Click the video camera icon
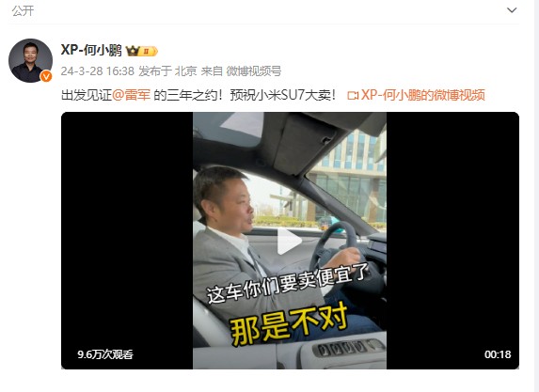Image resolution: width=539 pixels, height=392 pixels. [353, 95]
